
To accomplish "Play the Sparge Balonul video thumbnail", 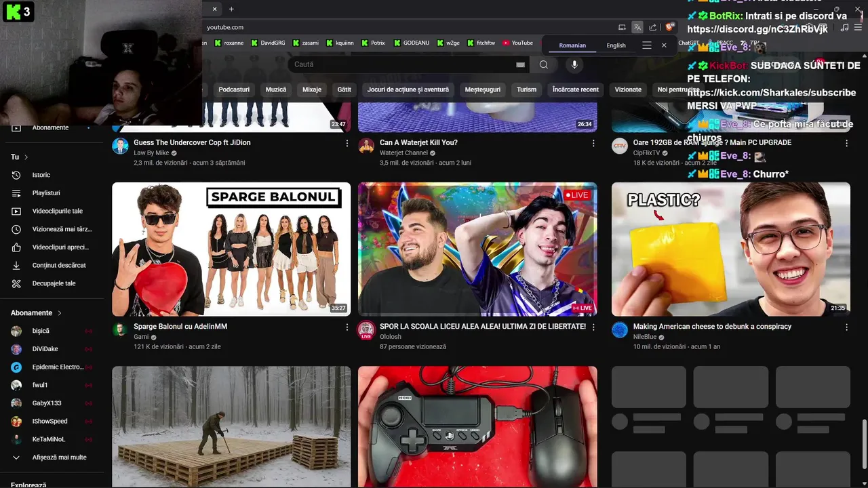I will [231, 249].
